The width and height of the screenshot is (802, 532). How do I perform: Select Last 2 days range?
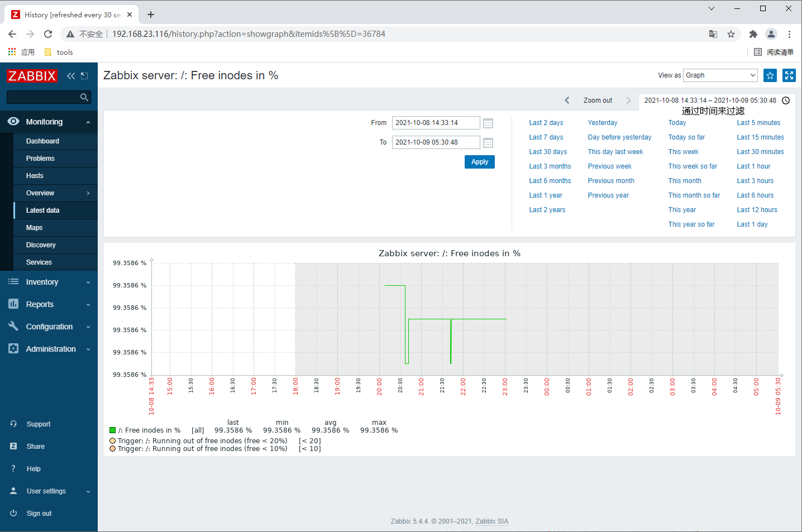pos(546,123)
